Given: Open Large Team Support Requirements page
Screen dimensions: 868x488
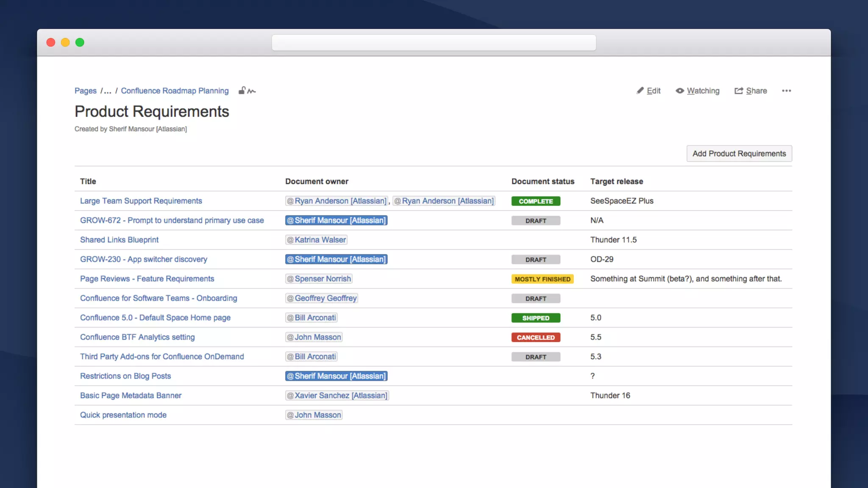Looking at the screenshot, I should coord(141,201).
